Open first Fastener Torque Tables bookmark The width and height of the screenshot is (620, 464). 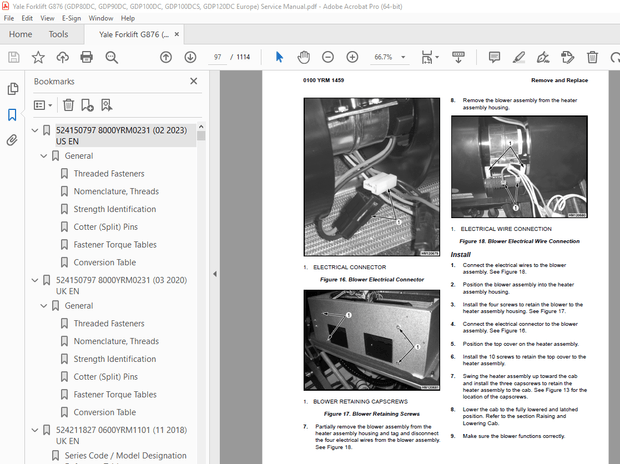click(115, 245)
